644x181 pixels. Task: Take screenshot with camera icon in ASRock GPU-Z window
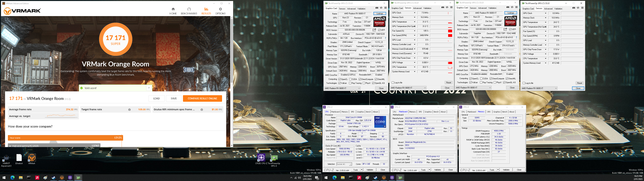(377, 8)
